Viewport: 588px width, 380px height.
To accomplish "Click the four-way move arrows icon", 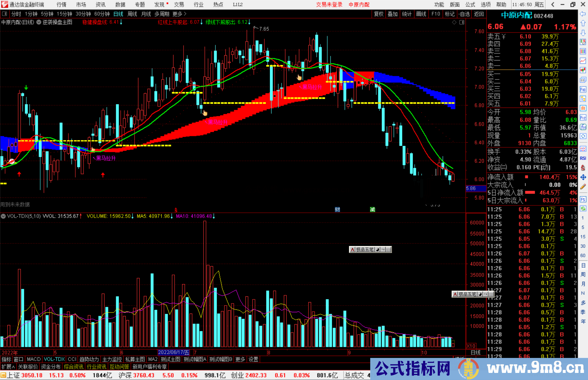I will pyautogui.click(x=583, y=177).
